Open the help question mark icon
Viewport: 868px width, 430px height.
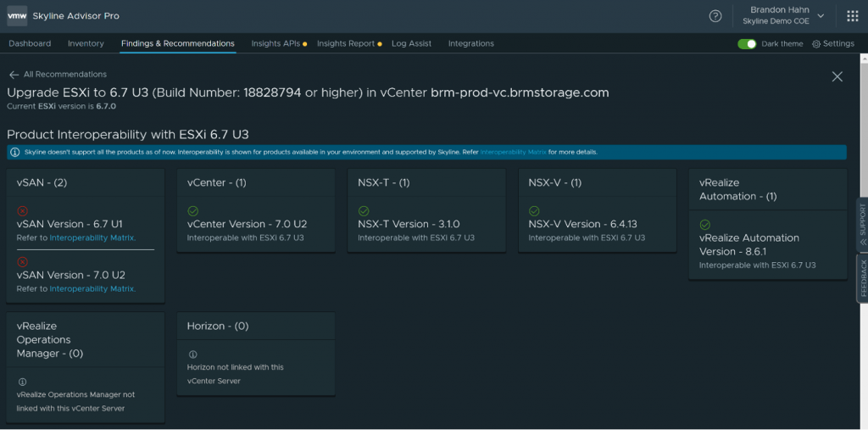point(715,16)
